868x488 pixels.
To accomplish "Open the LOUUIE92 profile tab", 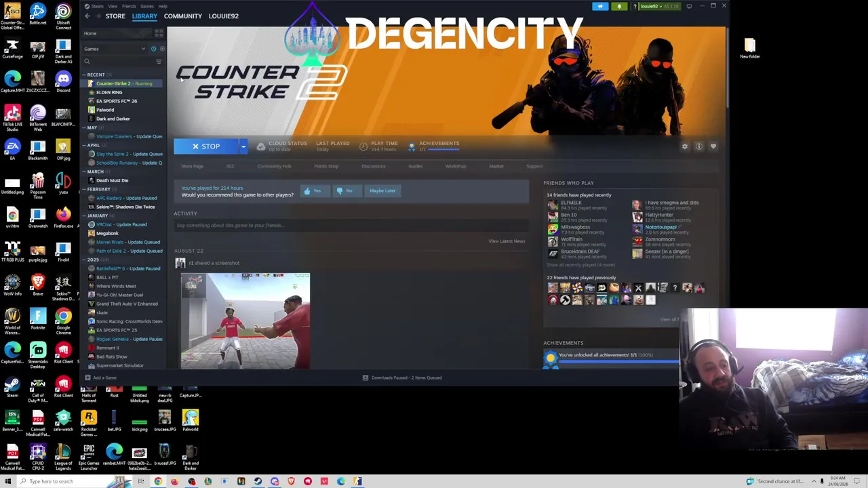I will click(x=224, y=16).
